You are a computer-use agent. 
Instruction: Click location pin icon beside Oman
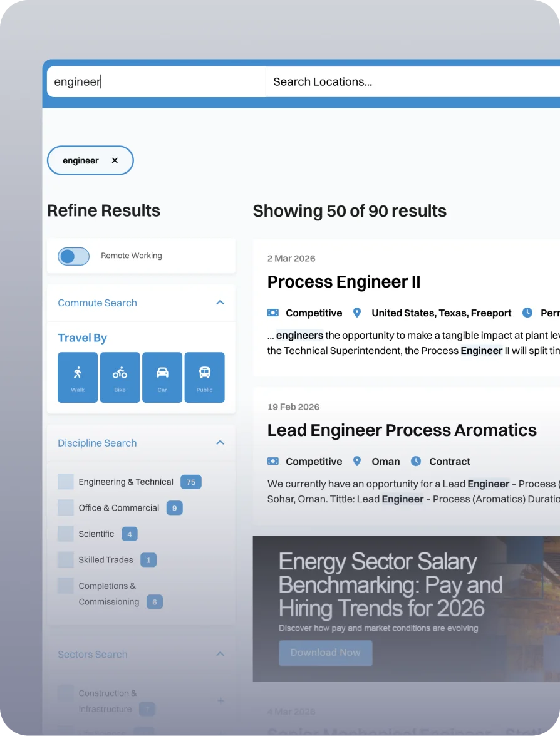point(357,461)
